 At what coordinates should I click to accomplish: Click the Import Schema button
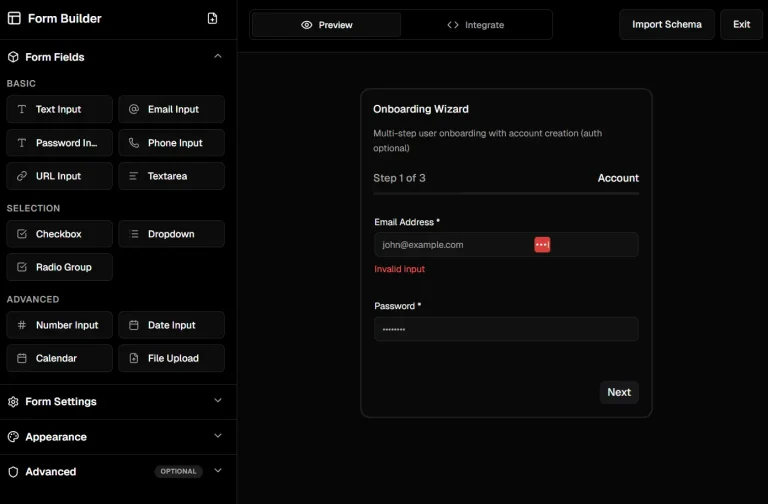pyautogui.click(x=667, y=24)
